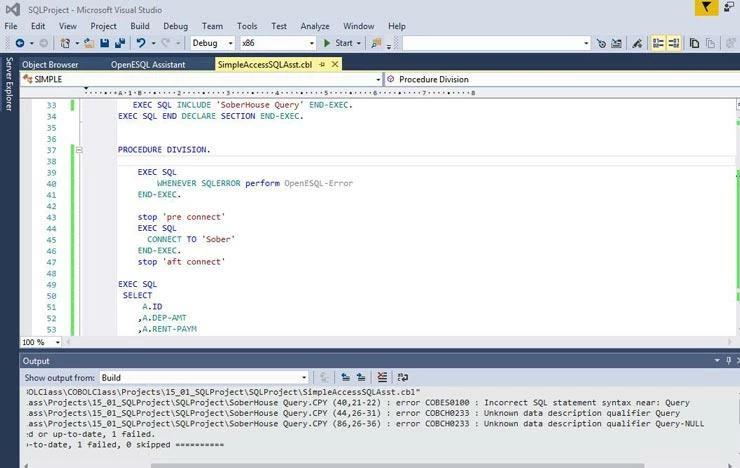Open the File menu
The width and height of the screenshot is (740, 468).
11,26
